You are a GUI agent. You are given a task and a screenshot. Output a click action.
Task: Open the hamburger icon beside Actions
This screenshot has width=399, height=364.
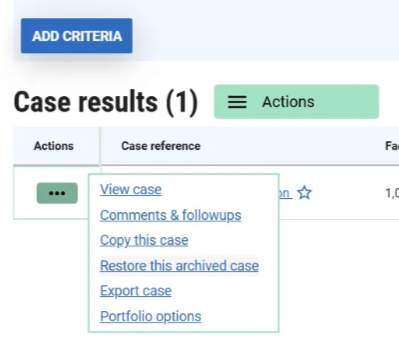tap(237, 102)
